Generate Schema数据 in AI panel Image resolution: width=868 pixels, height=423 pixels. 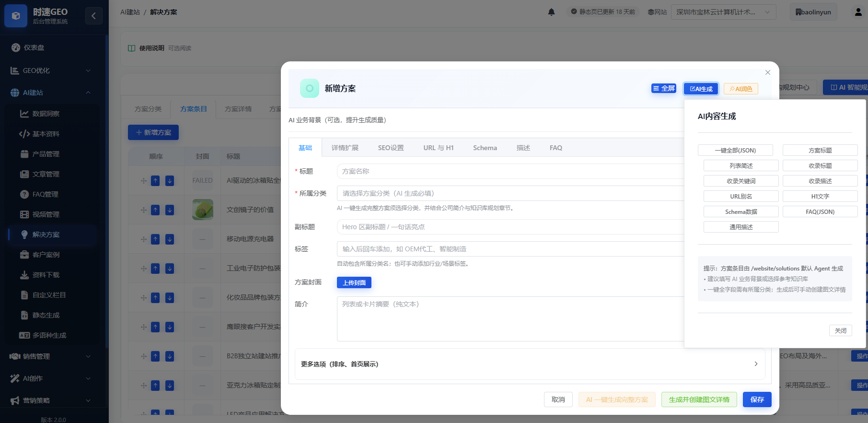tap(741, 211)
